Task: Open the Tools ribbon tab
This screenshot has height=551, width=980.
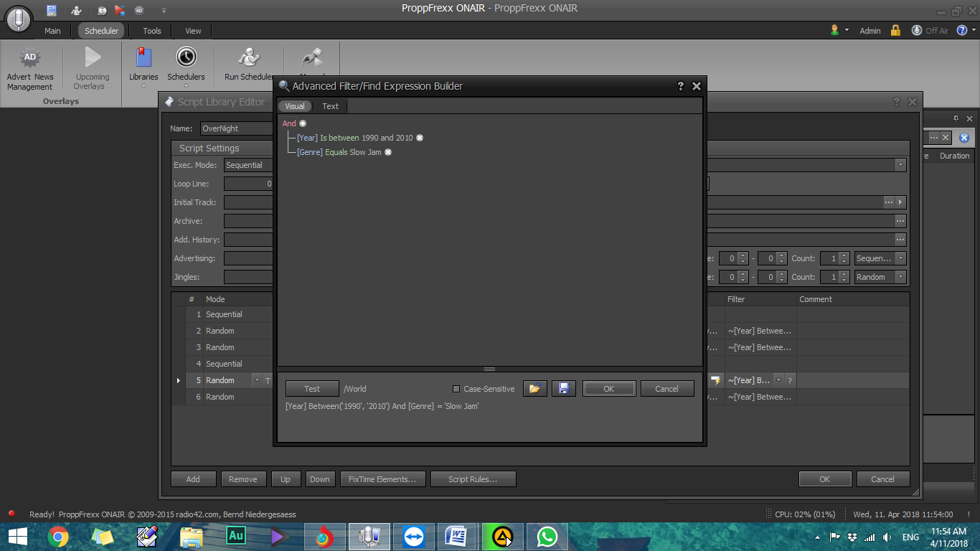Action: click(152, 31)
